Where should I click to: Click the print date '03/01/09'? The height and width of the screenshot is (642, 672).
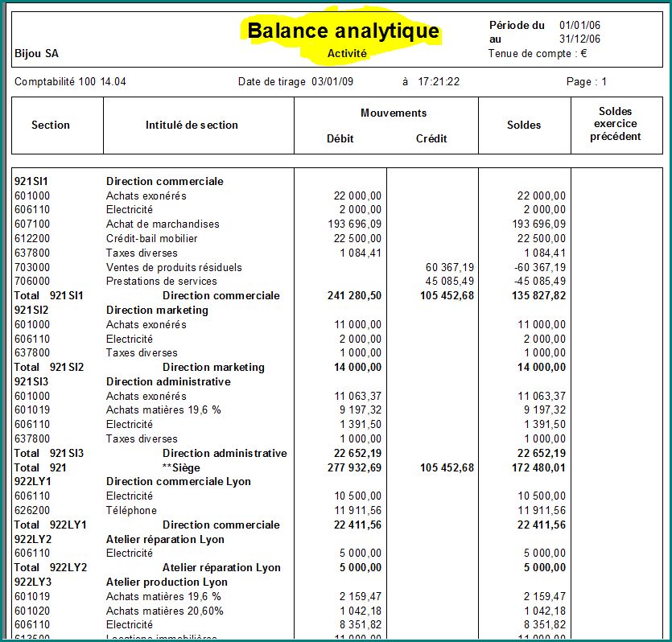[332, 81]
